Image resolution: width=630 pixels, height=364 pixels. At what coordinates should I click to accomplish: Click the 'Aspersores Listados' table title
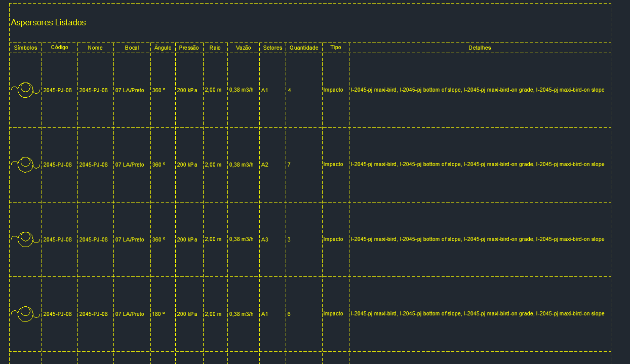click(49, 23)
